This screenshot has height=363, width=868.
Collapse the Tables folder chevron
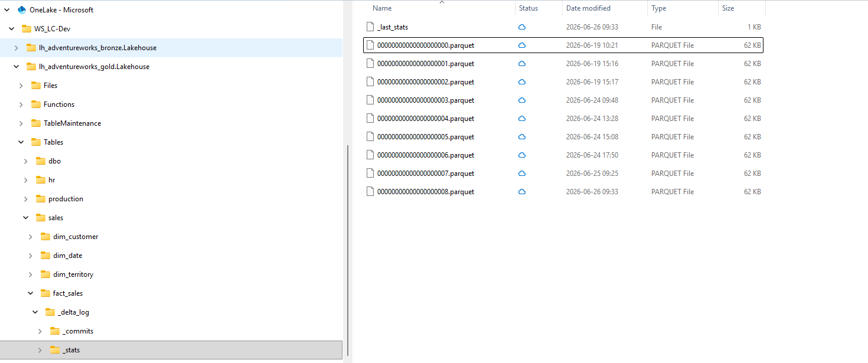[x=21, y=142]
